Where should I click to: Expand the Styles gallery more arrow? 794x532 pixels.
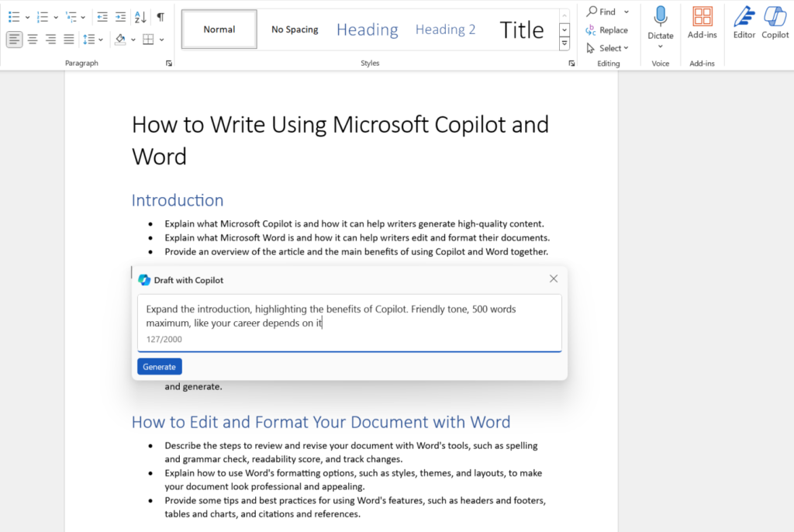564,44
